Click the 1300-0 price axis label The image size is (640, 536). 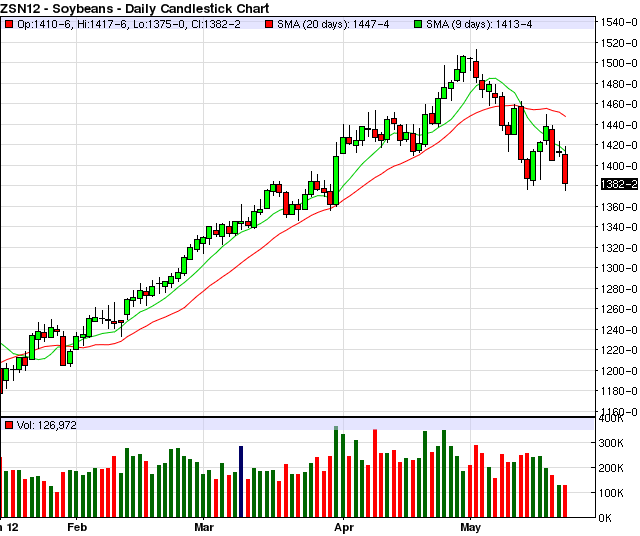pyautogui.click(x=619, y=269)
